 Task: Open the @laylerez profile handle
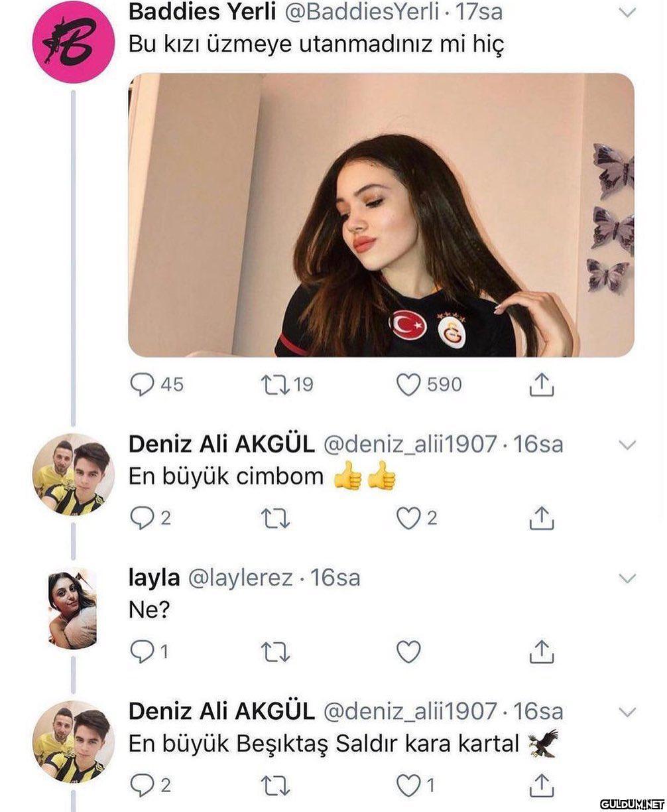241,578
